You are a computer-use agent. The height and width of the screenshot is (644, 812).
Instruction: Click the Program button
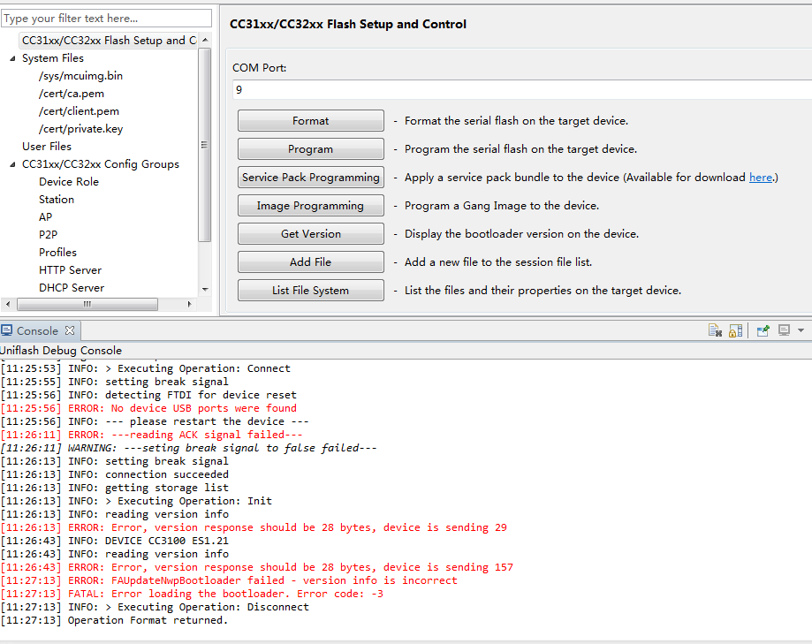(x=311, y=149)
